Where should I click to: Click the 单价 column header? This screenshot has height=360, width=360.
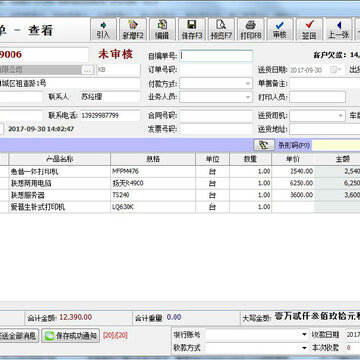click(293, 159)
